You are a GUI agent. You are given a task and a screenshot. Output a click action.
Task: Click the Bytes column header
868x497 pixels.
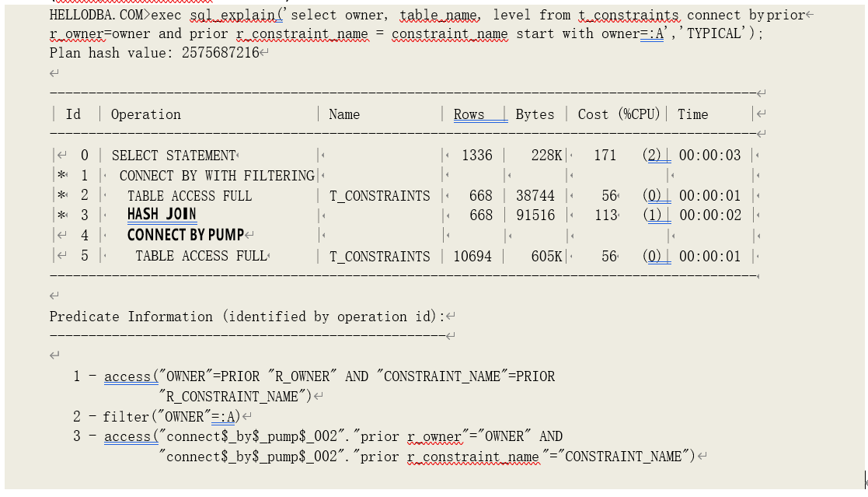click(535, 114)
